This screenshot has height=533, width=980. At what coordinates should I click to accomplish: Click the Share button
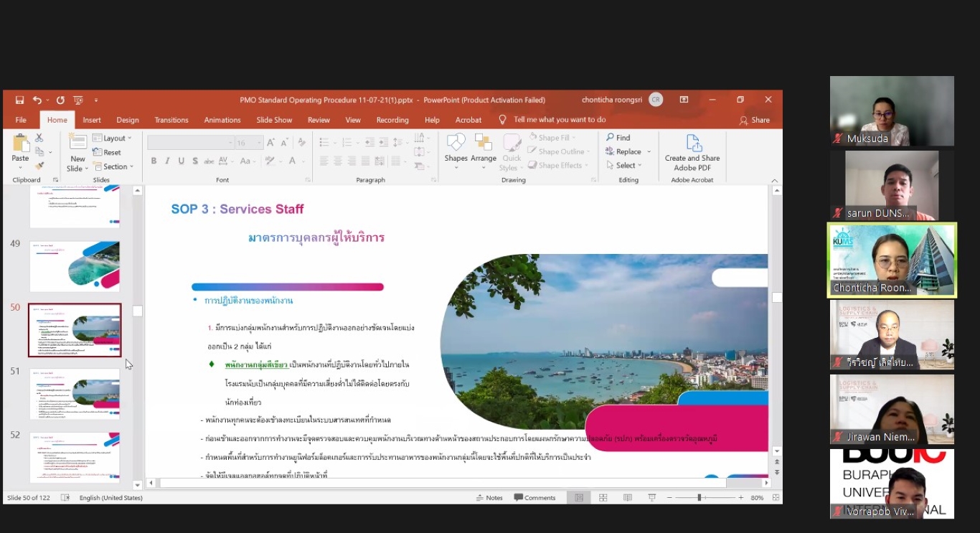[755, 120]
